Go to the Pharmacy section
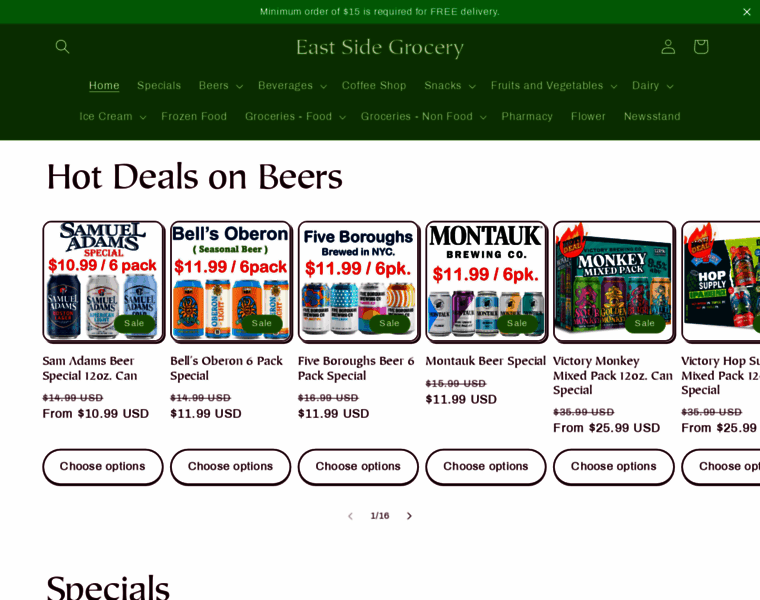 click(x=527, y=116)
